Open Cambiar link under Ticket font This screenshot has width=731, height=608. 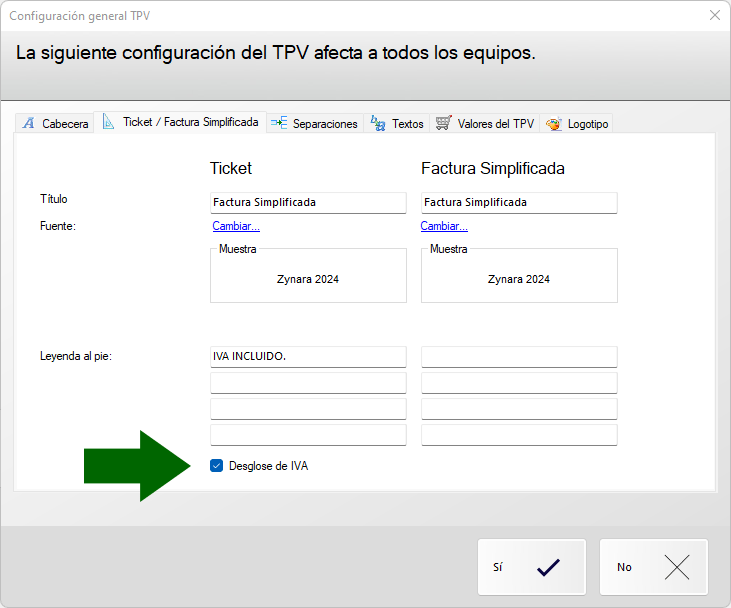pyautogui.click(x=236, y=226)
